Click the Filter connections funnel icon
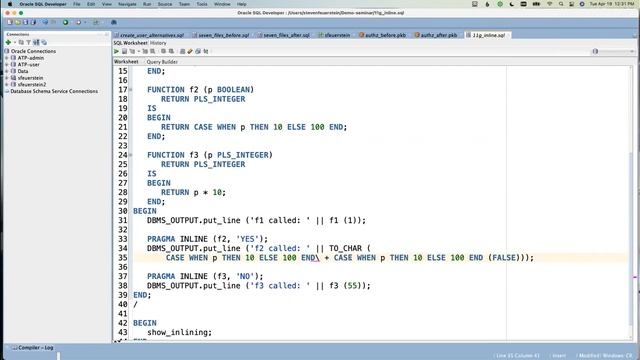 pos(29,42)
